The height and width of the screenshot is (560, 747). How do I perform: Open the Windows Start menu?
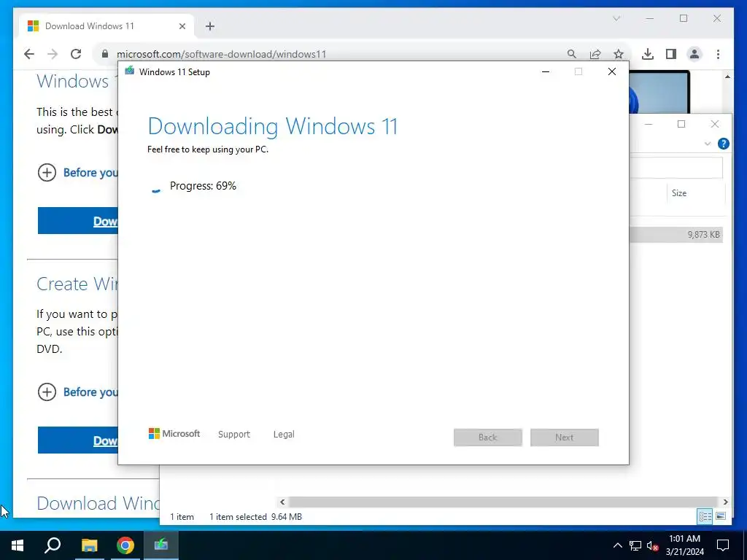click(x=18, y=545)
